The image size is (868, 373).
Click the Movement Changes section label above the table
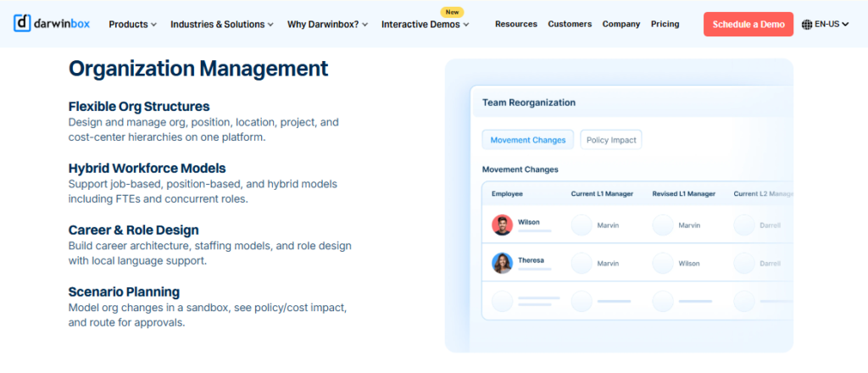tap(520, 170)
